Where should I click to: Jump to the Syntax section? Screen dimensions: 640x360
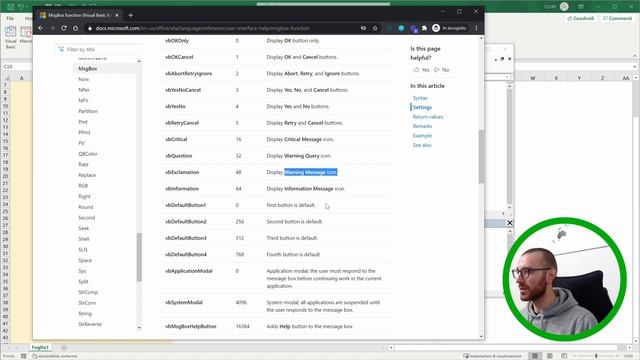pyautogui.click(x=420, y=98)
